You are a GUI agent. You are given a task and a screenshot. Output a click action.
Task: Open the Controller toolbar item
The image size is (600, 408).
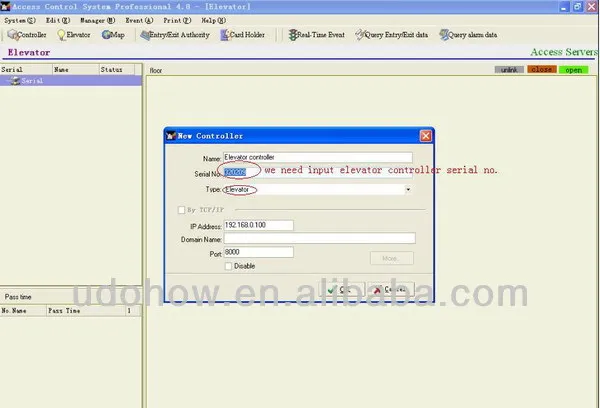point(27,35)
